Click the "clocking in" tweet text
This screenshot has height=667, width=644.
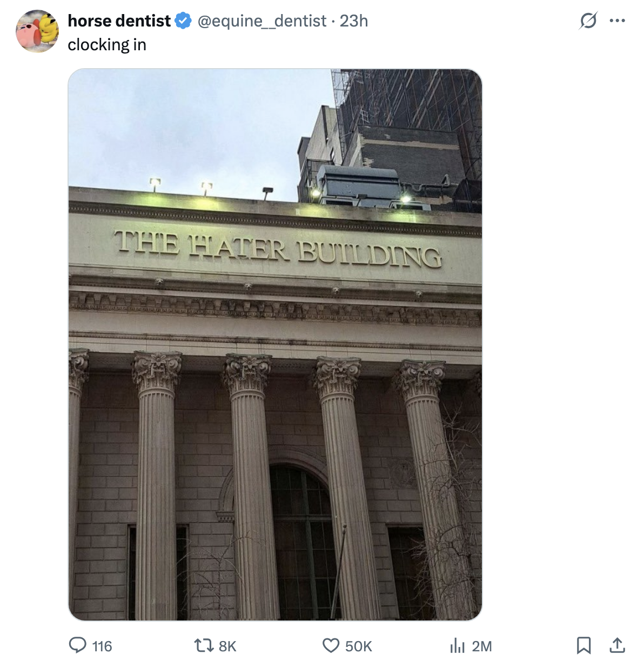coord(107,44)
